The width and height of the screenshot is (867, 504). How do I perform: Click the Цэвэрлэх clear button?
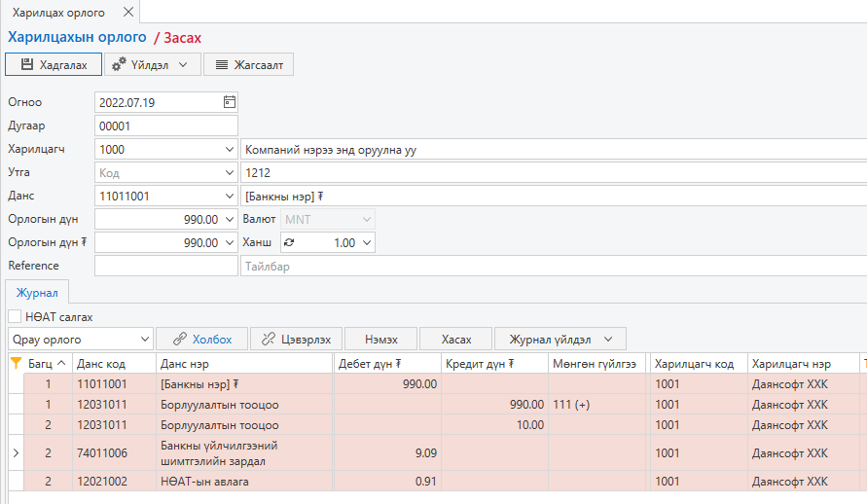pyautogui.click(x=296, y=339)
